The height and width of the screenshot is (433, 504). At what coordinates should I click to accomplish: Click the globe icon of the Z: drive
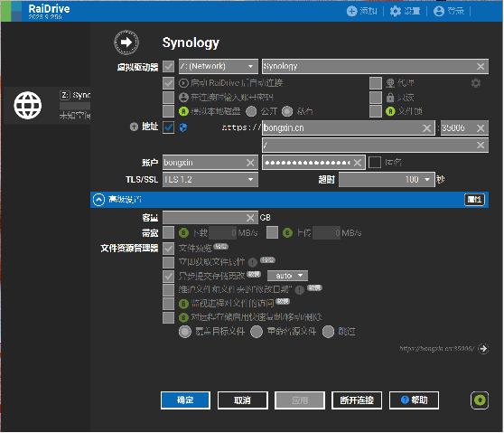[28, 106]
